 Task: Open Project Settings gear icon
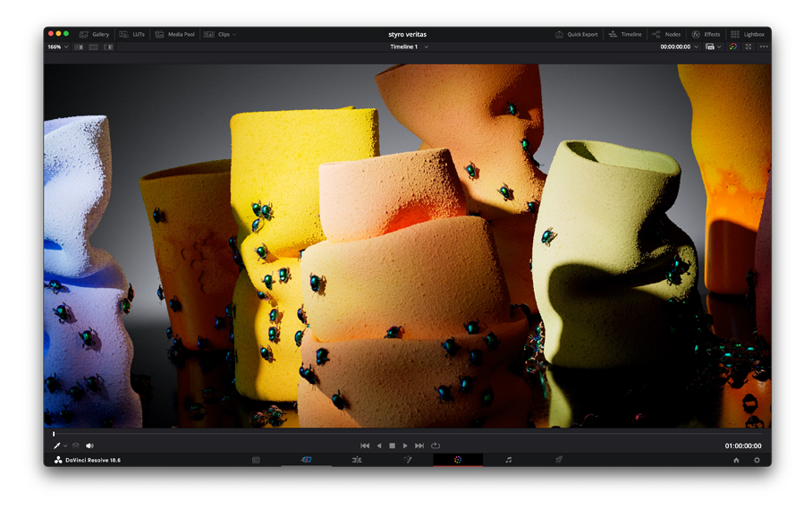point(757,460)
